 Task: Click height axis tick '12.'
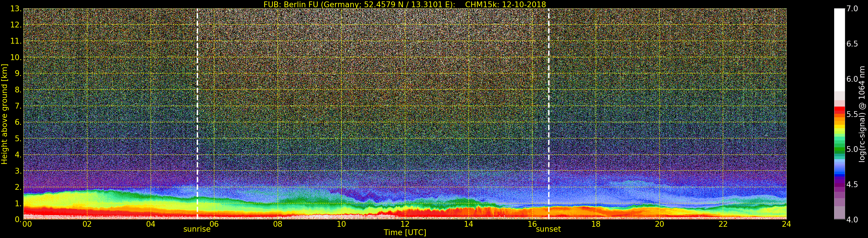coord(16,25)
